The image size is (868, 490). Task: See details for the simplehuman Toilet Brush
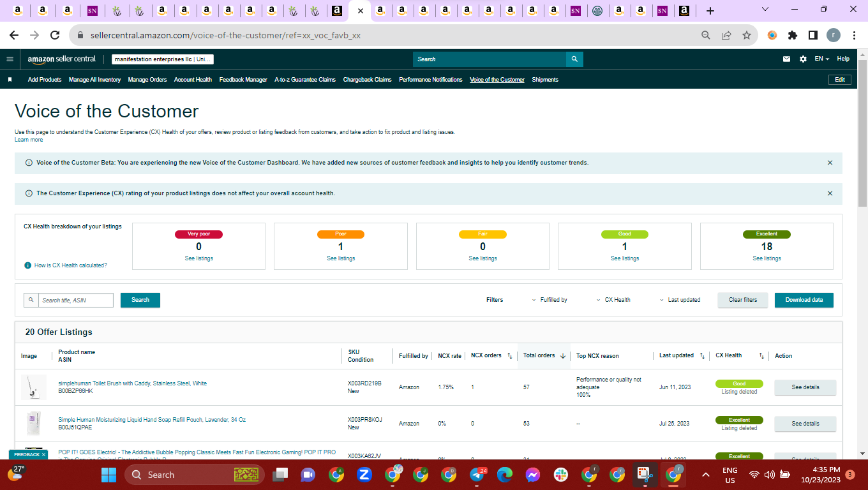point(805,387)
